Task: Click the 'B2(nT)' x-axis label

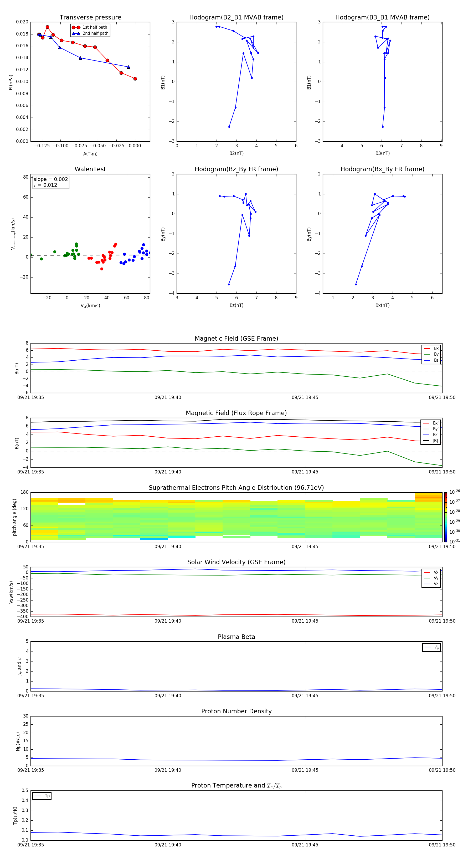Action: (236, 153)
